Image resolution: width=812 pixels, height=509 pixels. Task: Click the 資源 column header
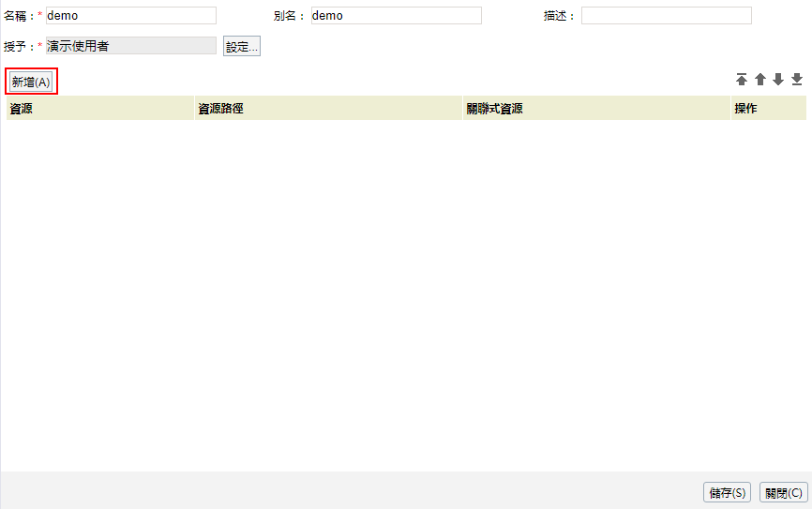click(x=22, y=109)
